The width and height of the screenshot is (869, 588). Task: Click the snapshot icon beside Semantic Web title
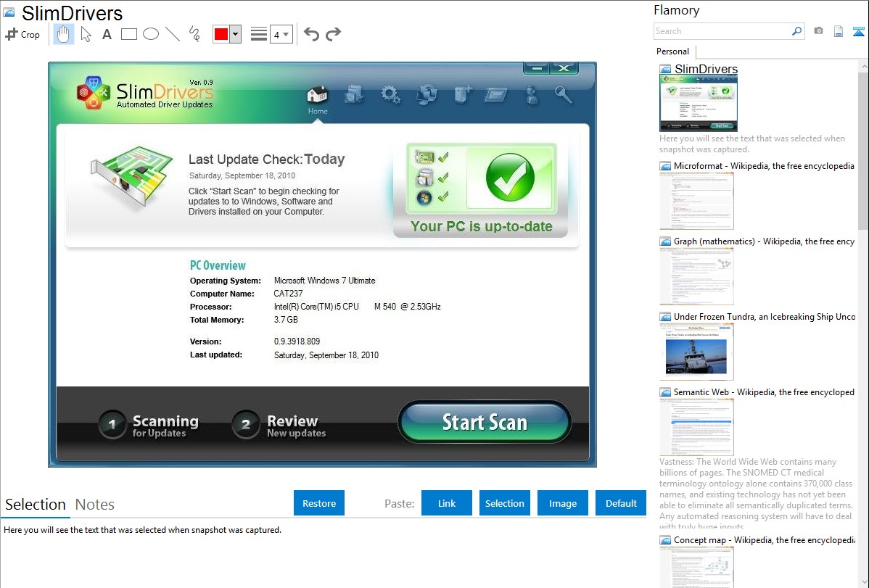point(665,392)
